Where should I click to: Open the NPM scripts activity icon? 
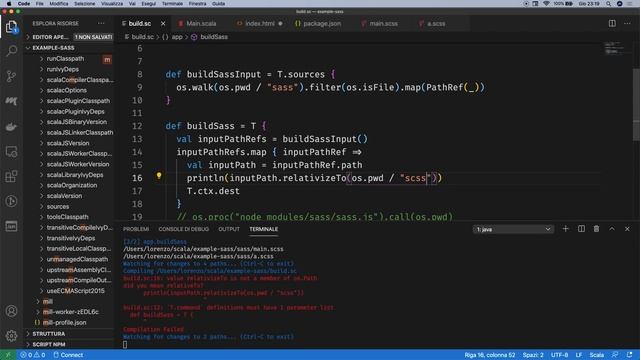(11, 226)
